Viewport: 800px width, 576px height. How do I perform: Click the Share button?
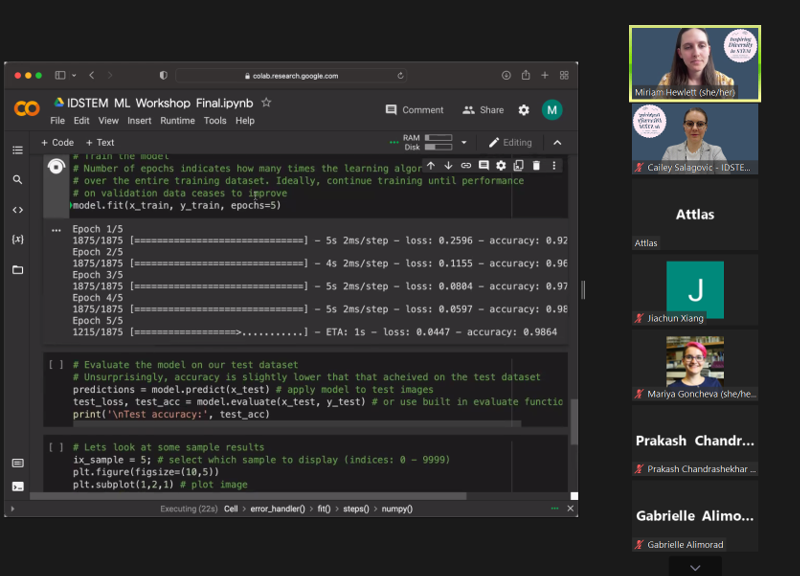point(483,110)
